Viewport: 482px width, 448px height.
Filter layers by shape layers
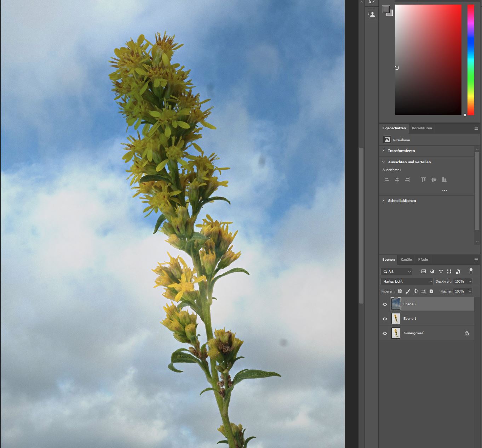pos(449,272)
